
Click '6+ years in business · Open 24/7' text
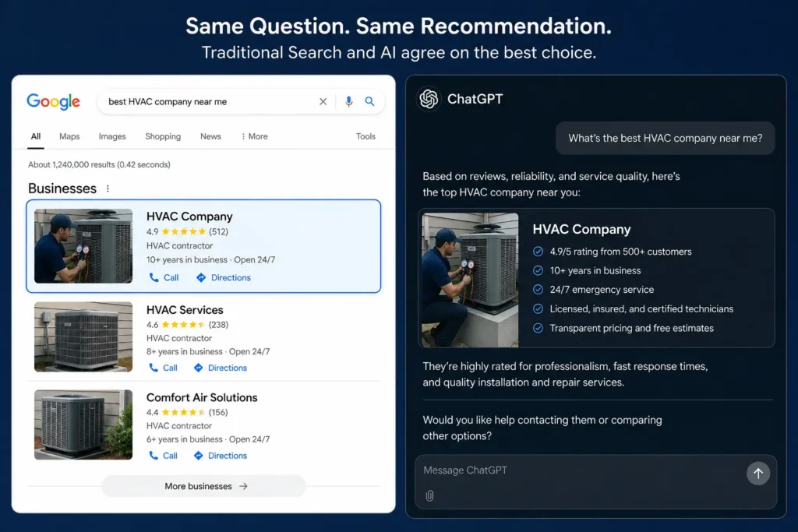coord(208,439)
